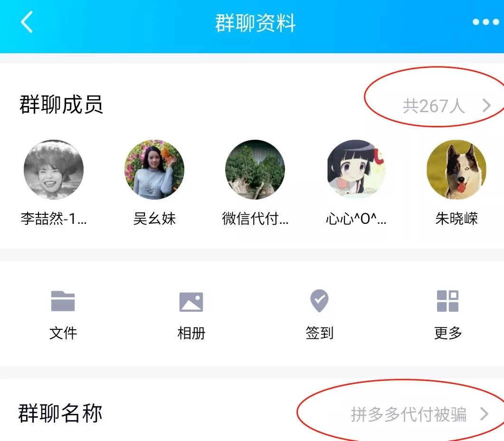504x441 pixels.
Task: Expand member list chevron beside 共267人
Action: tap(486, 105)
